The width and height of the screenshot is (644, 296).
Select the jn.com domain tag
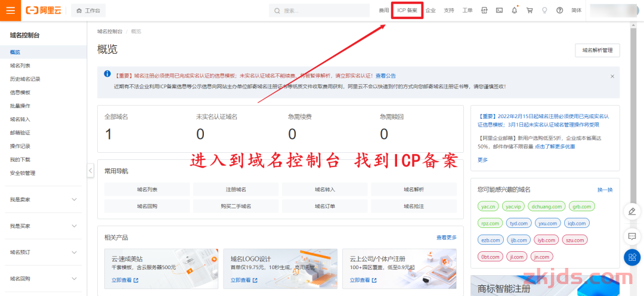[541, 257]
